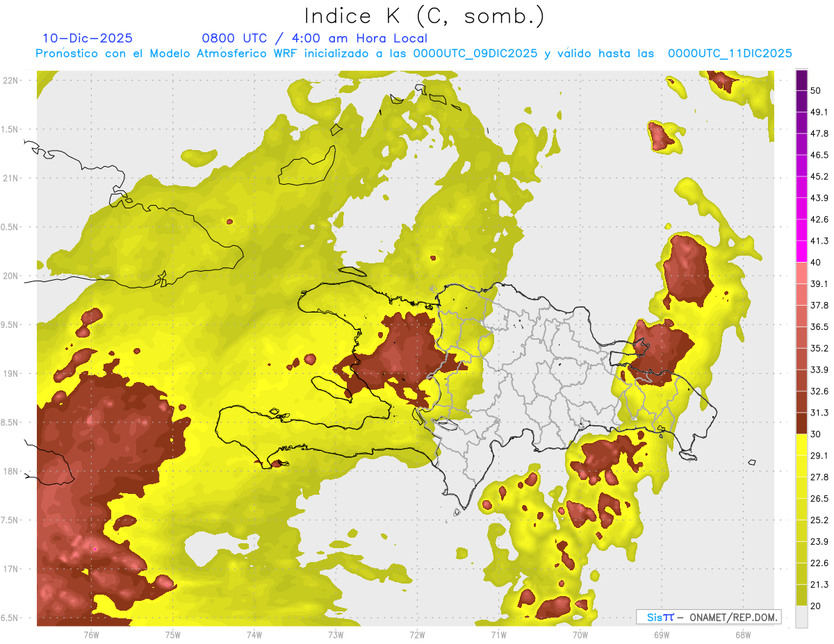Screen dimensions: 834x644
Task: Pick the dark brown colorbar segment between 30 and 31.3
Action: tap(801, 423)
